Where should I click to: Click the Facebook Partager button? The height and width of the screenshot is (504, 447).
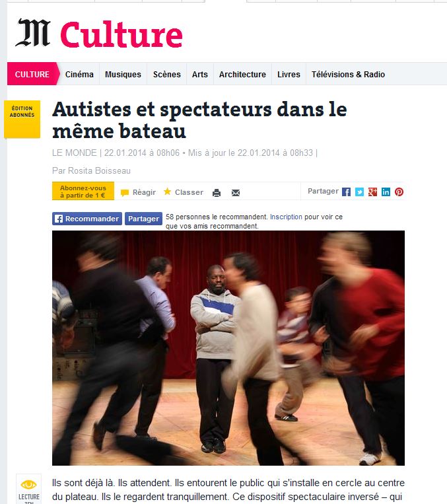[143, 219]
